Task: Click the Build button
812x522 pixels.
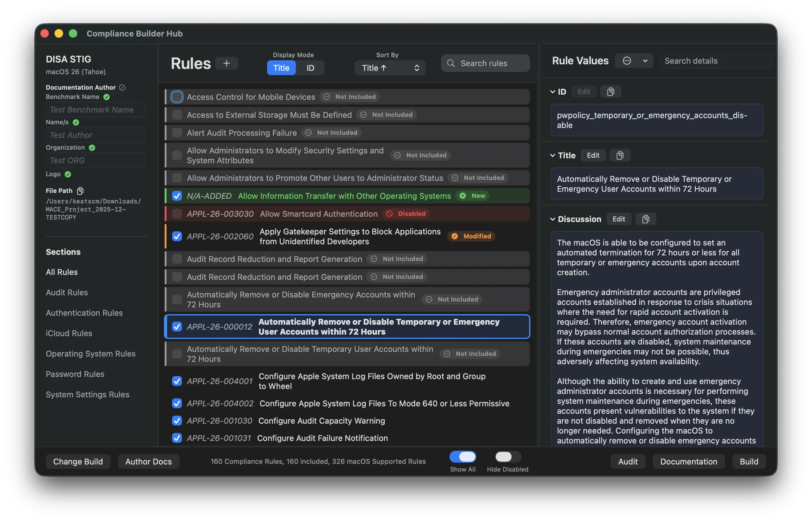Action: 749,461
